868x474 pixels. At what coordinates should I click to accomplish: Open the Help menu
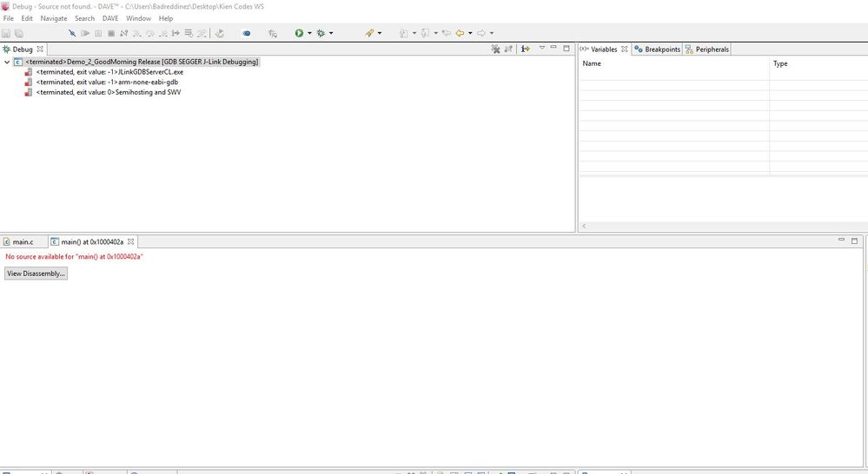166,18
